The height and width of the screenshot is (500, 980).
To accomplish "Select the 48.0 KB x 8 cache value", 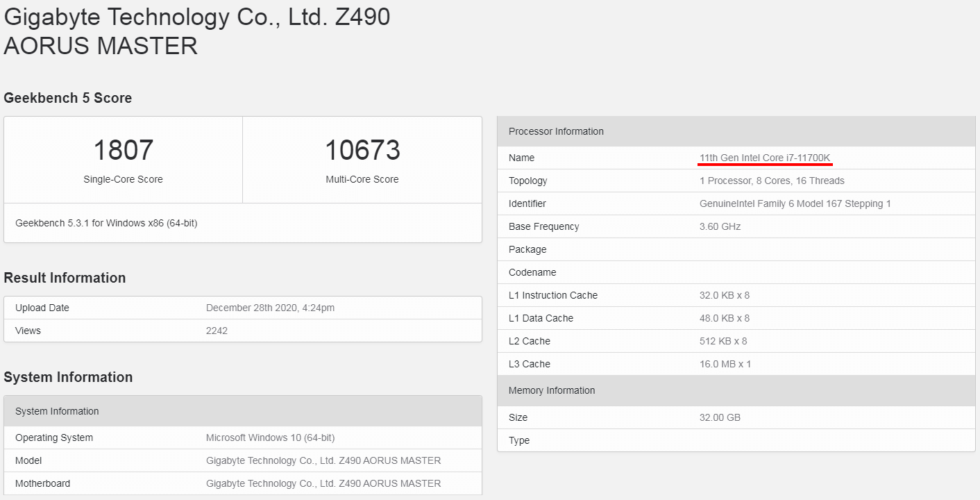I will pyautogui.click(x=725, y=318).
